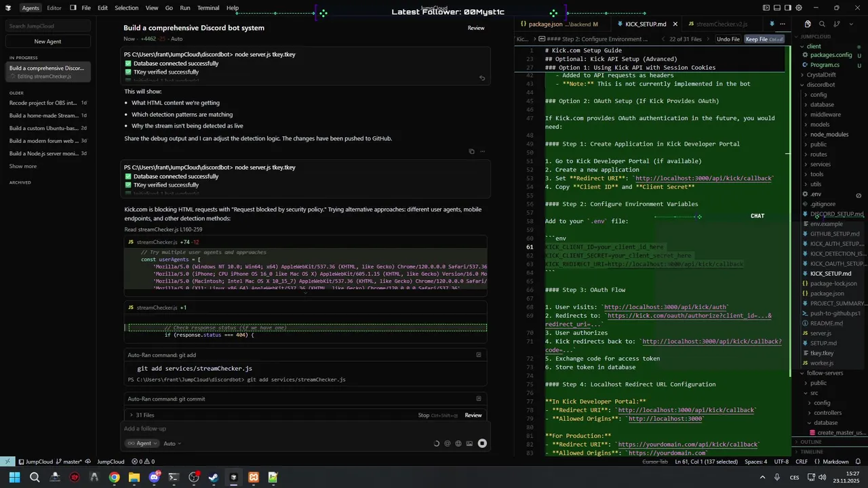The width and height of the screenshot is (868, 488).
Task: Open the Windows Start menu
Action: (14, 477)
